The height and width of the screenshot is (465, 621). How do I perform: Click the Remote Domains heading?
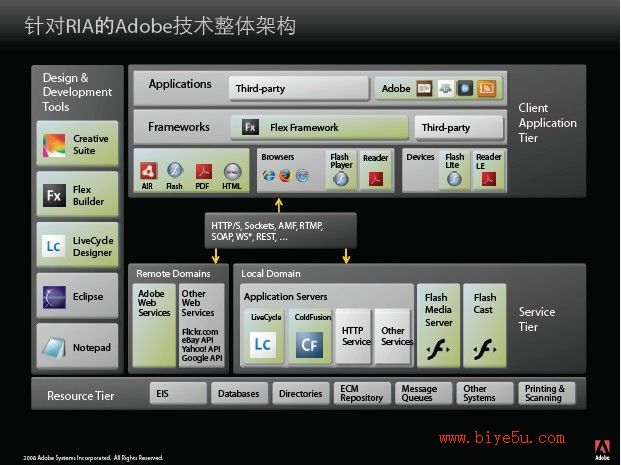173,274
